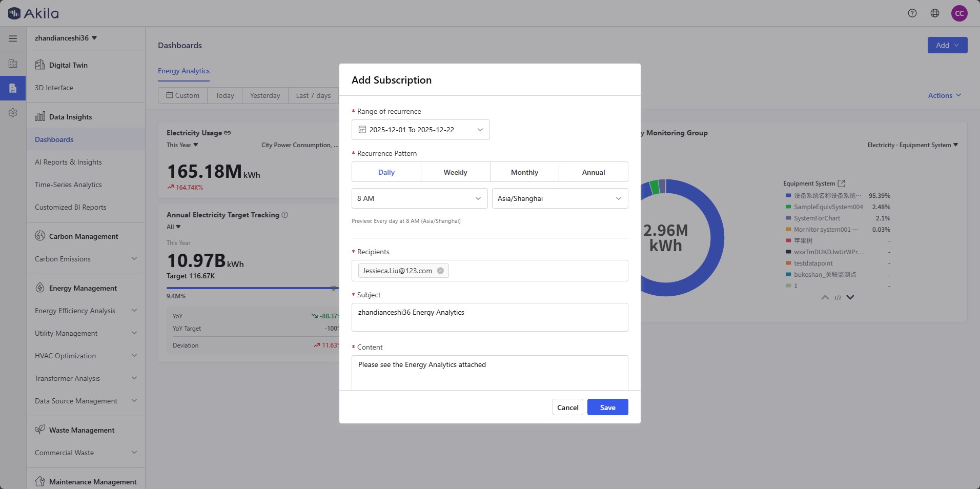
Task: Click the next page arrow in legend
Action: pyautogui.click(x=850, y=297)
